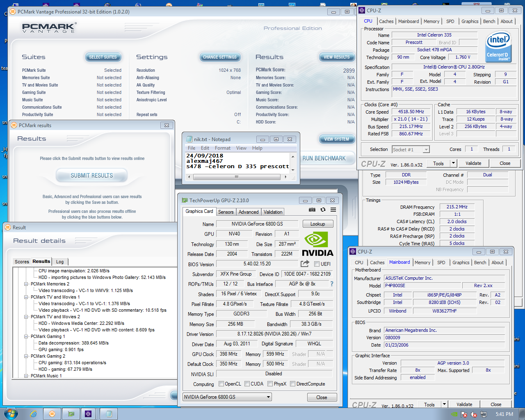
Task: Click the Intel Celeron D logo in CPU-Z
Action: (498, 47)
